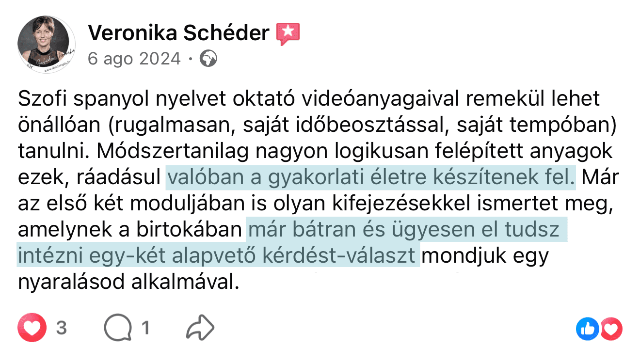640x364 pixels.
Task: Click the pink star badge beside the name
Action: click(288, 33)
